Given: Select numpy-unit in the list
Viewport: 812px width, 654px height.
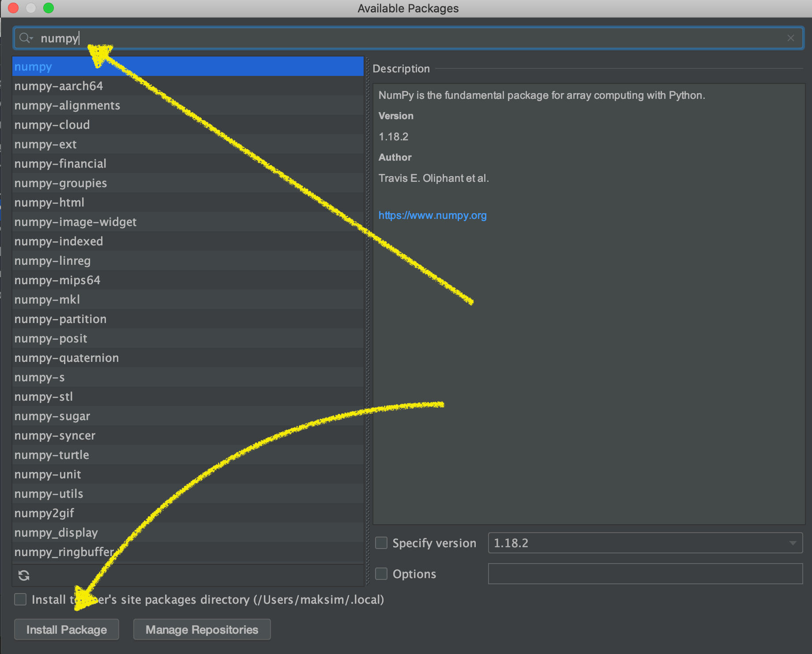Looking at the screenshot, I should pos(188,474).
